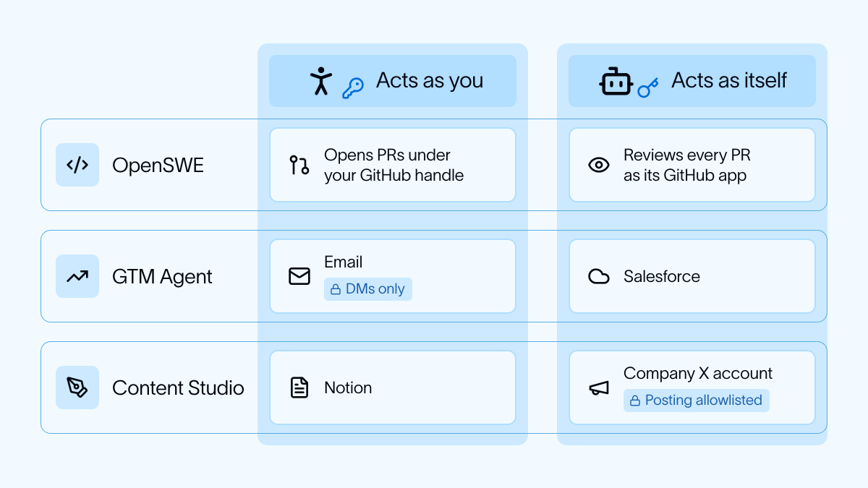This screenshot has height=488, width=868.
Task: Click the "DMs only" badge text
Action: tap(375, 289)
